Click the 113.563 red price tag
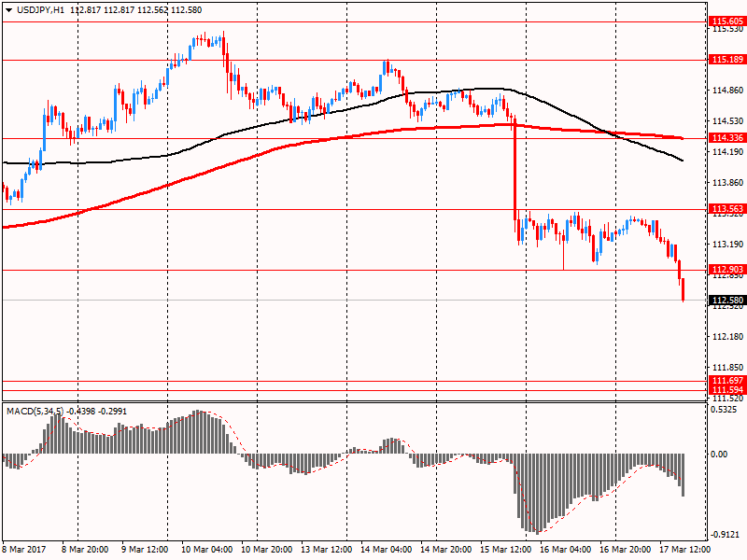 click(726, 208)
